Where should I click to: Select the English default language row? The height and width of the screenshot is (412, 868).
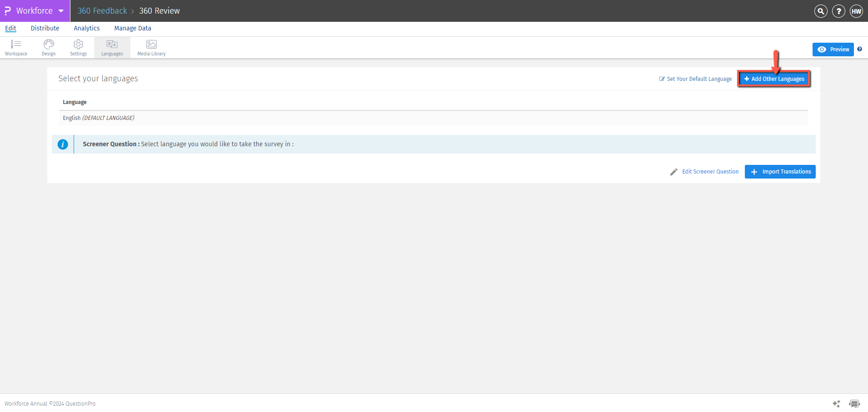coord(434,118)
